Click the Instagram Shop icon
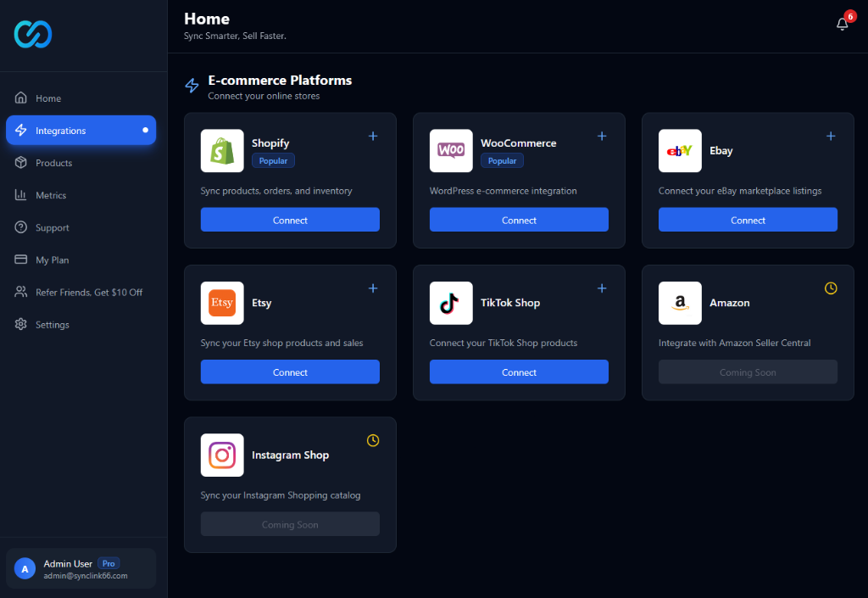The image size is (868, 598). pos(221,455)
